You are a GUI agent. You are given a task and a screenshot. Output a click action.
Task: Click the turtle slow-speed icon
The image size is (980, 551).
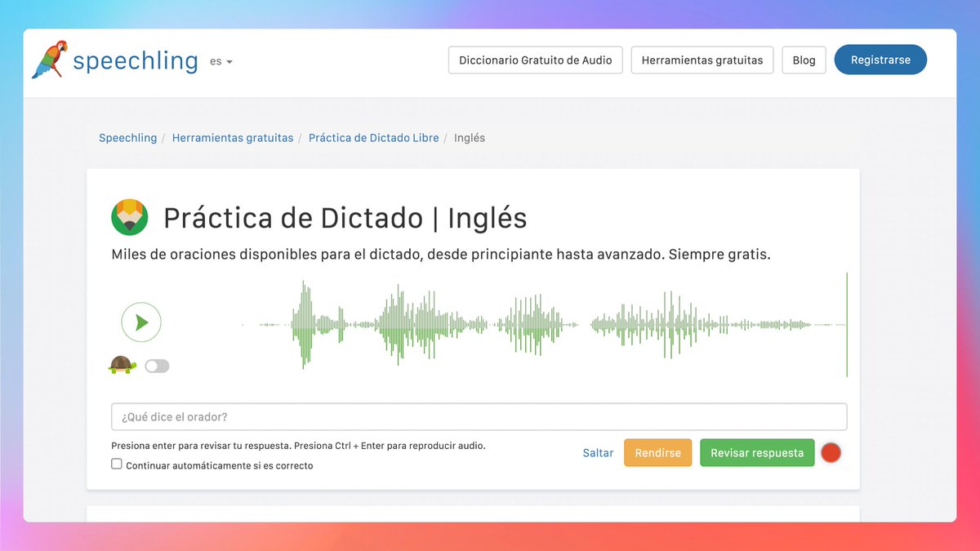(x=122, y=365)
